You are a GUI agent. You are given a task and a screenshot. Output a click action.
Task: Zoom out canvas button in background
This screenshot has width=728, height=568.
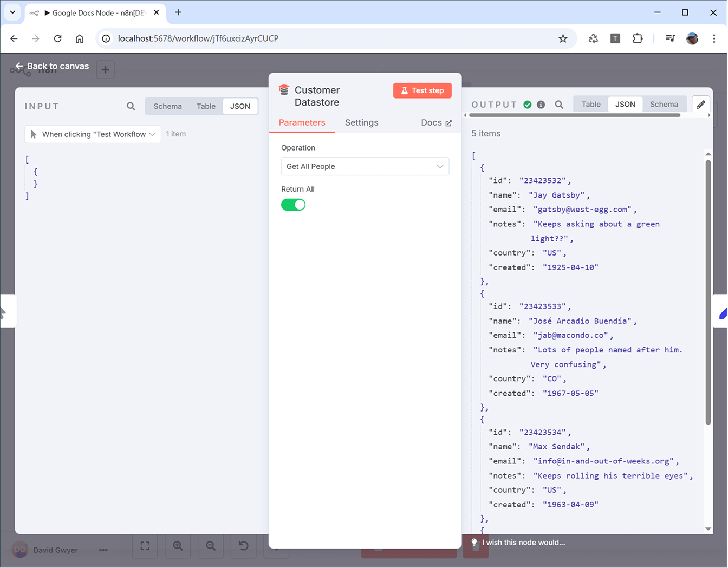pos(211,546)
